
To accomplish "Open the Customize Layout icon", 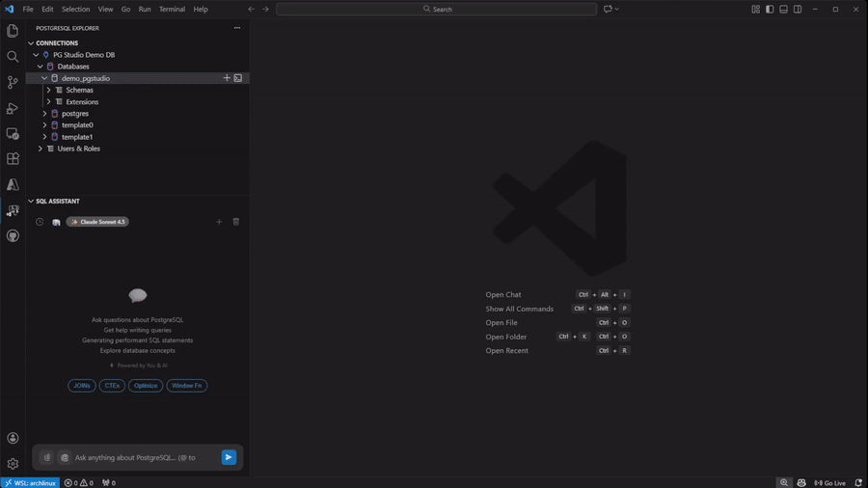I will click(x=755, y=9).
